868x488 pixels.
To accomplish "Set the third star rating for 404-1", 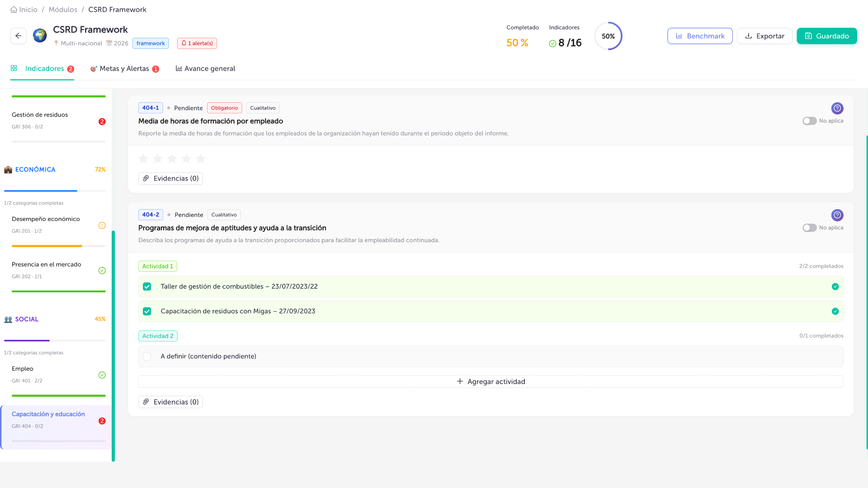I will pos(172,159).
